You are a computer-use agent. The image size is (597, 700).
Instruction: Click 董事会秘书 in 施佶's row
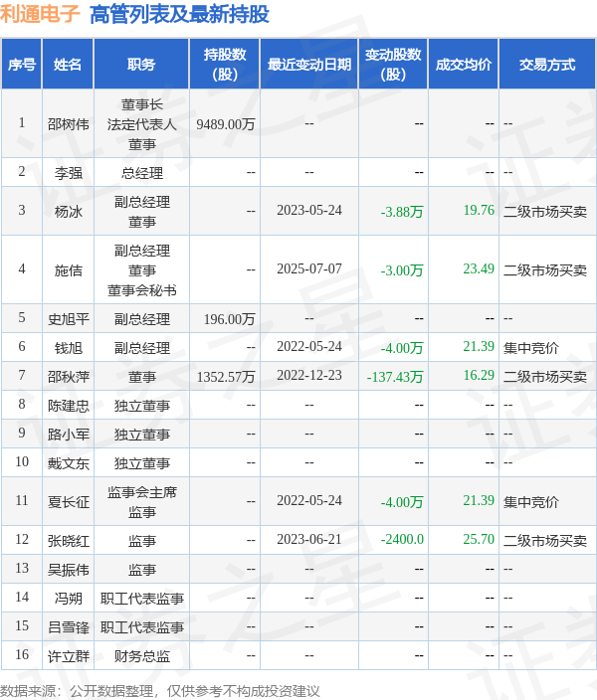pos(142,290)
